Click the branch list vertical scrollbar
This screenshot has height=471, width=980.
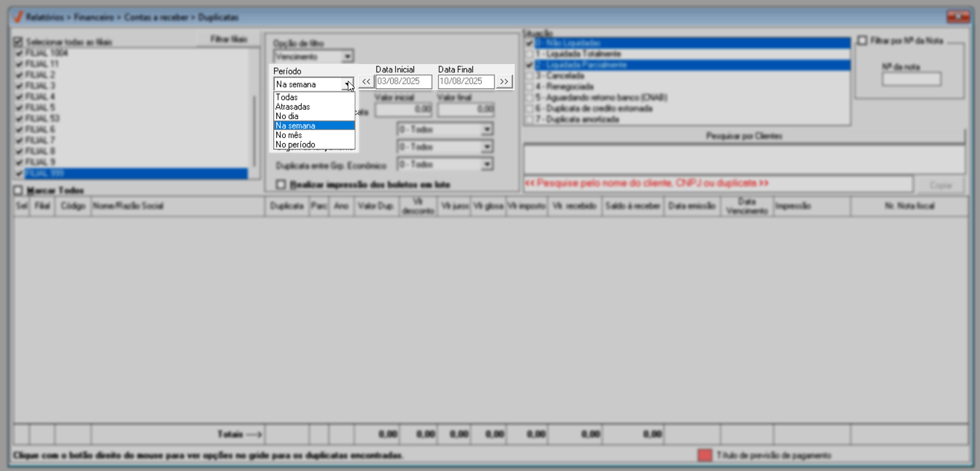click(x=254, y=113)
